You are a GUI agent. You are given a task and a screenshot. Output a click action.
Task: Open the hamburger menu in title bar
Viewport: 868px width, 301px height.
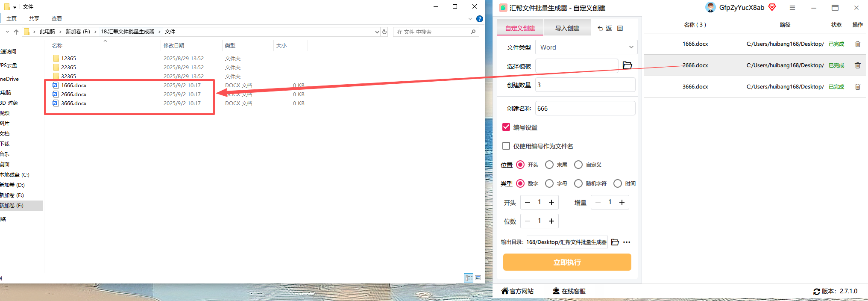[792, 8]
